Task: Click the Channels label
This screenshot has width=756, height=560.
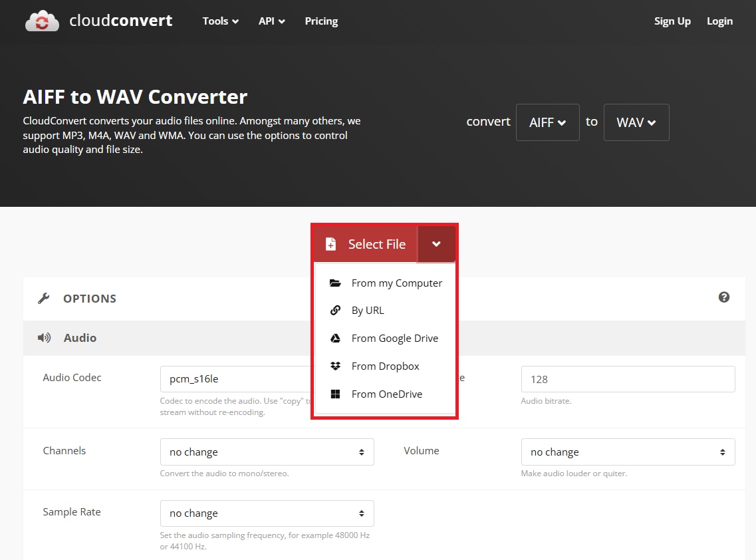Action: (64, 450)
